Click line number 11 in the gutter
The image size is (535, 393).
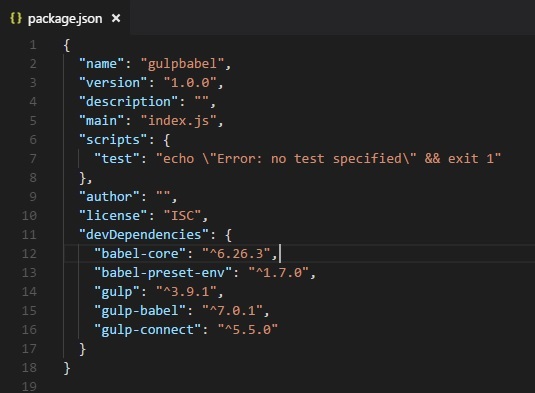(x=29, y=235)
